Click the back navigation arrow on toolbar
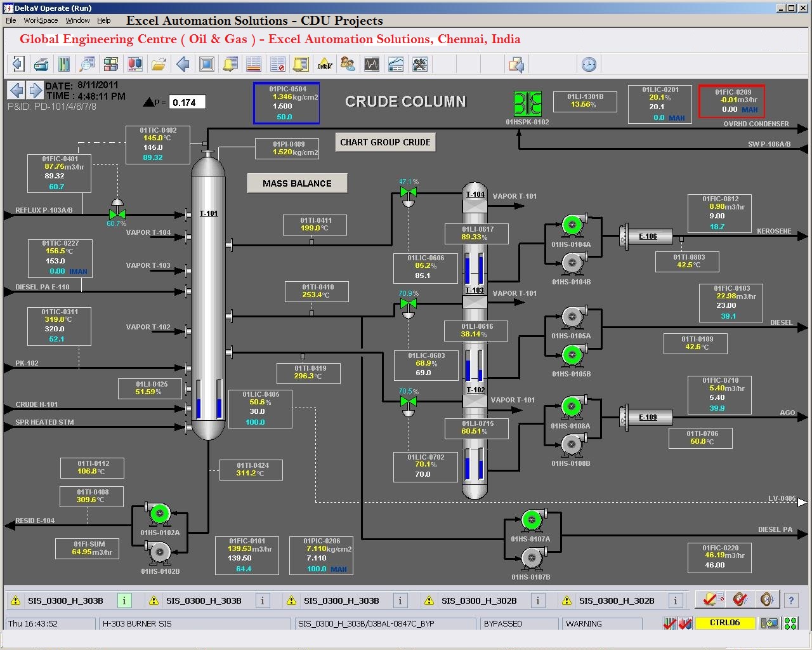812x650 pixels. 182,64
